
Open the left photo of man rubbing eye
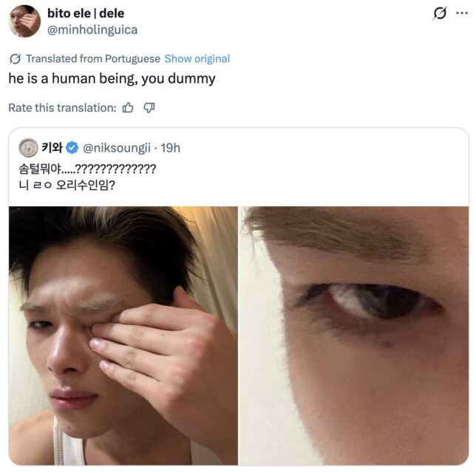[123, 335]
